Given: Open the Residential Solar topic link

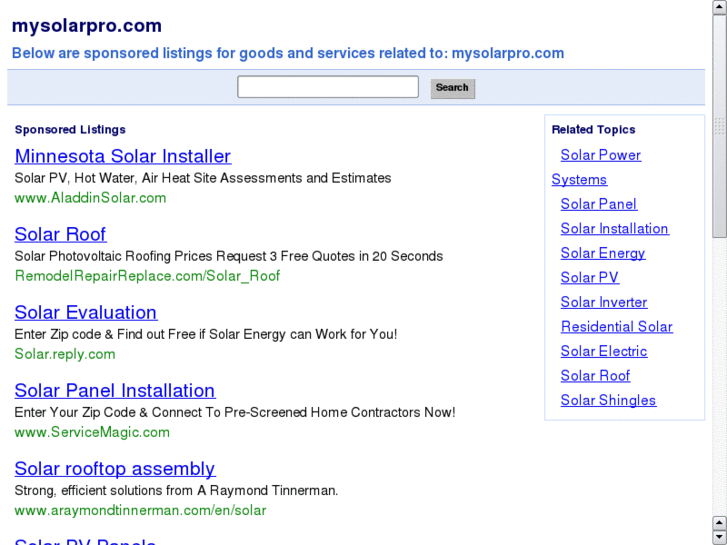Looking at the screenshot, I should tap(616, 327).
